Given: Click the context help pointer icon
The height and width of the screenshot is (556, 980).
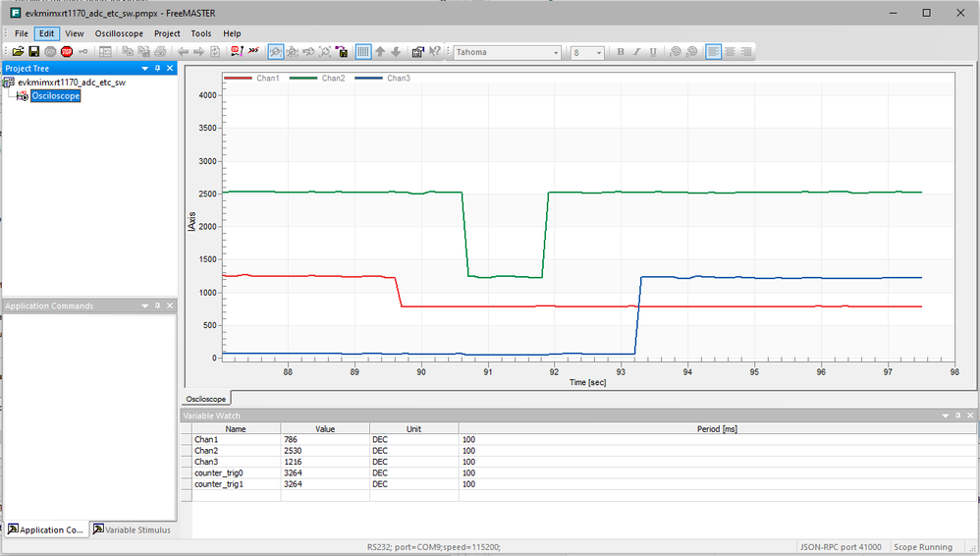Looking at the screenshot, I should point(435,52).
